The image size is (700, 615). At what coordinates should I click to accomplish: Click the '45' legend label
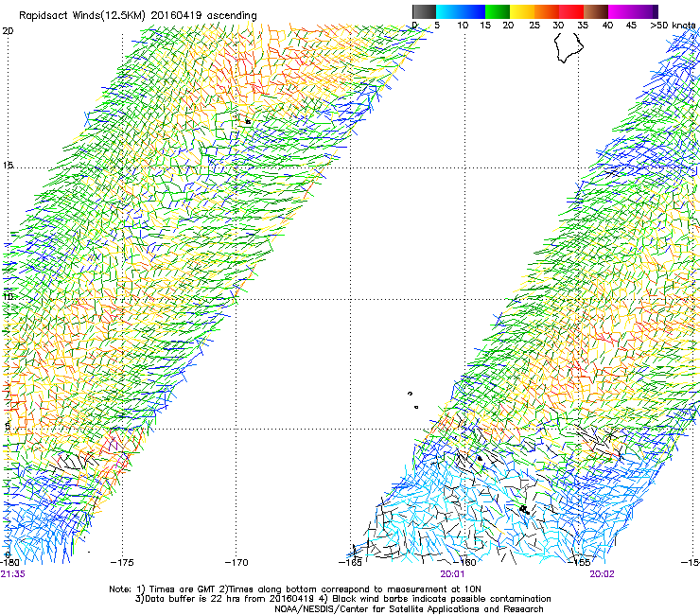click(631, 26)
